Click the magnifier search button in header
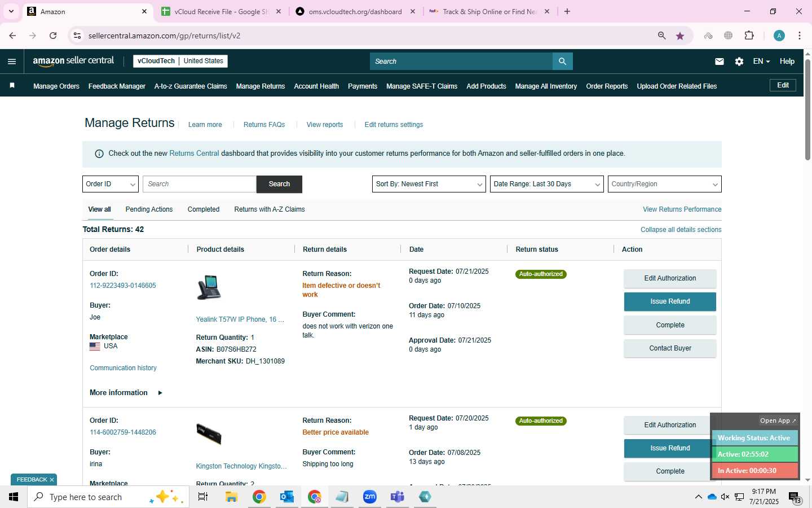 562,62
